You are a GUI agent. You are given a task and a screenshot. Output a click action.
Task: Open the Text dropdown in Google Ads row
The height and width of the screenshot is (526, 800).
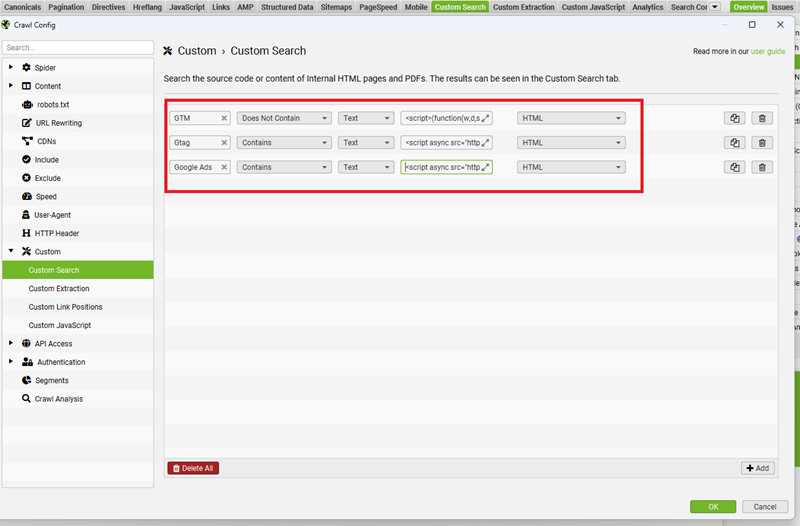point(366,167)
